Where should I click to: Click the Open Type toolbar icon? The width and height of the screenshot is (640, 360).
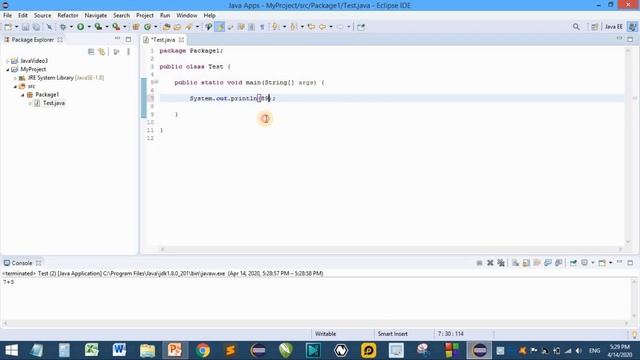pos(166,27)
